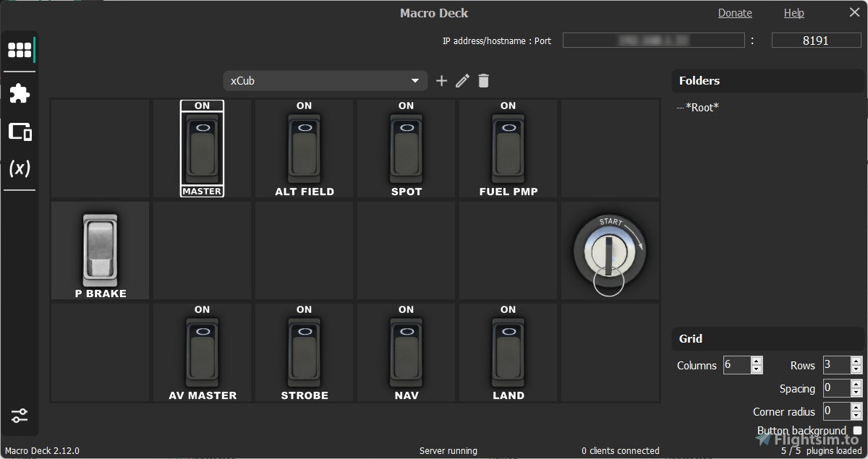Add a new profile with the plus icon
Screen dimensions: 868x459
click(x=441, y=80)
